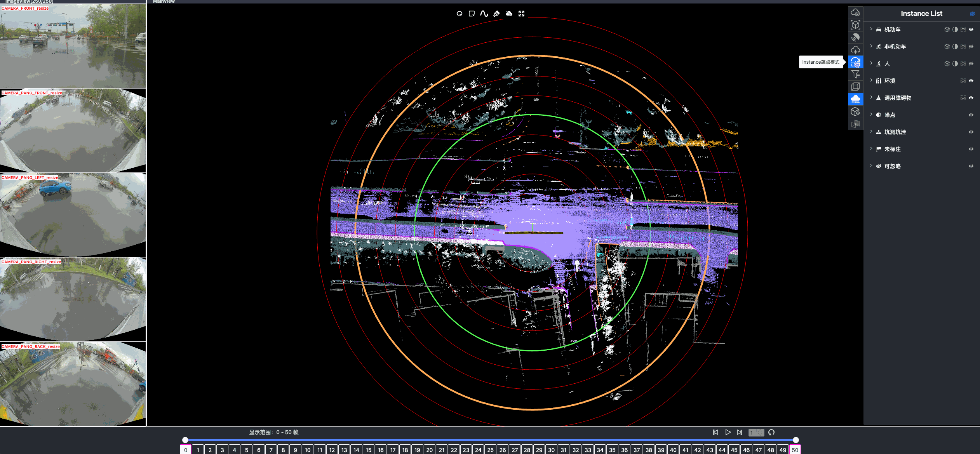Image resolution: width=980 pixels, height=454 pixels.
Task: Expand the 机动车 tree item
Action: point(871,29)
